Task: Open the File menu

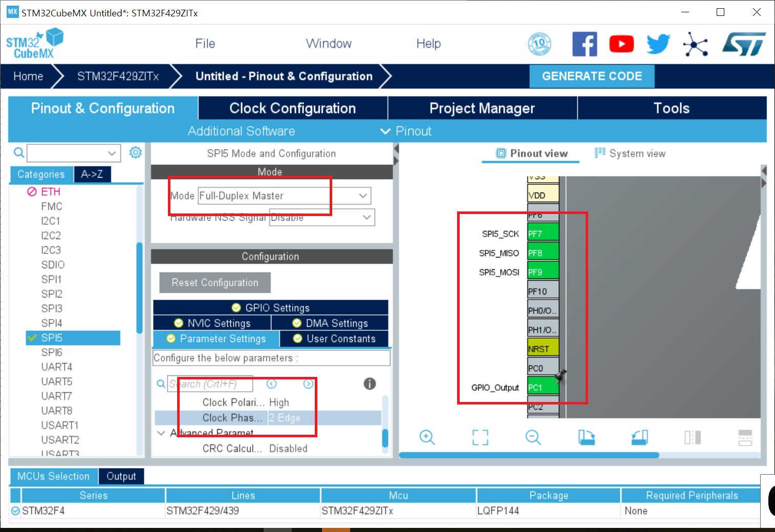Action: click(x=205, y=44)
